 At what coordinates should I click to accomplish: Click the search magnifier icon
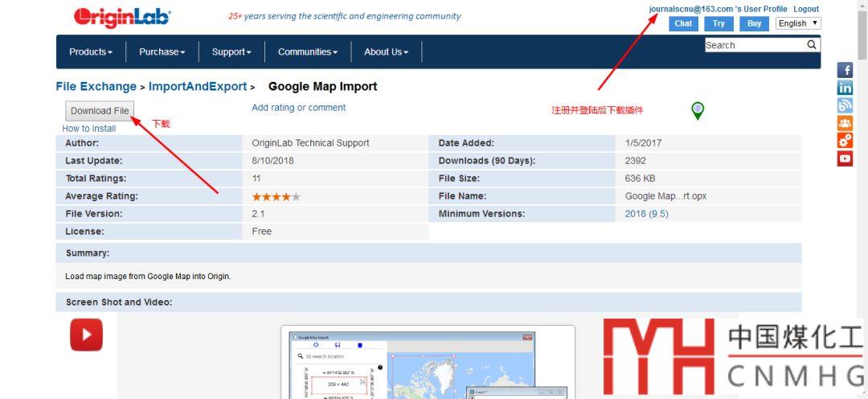(x=812, y=45)
